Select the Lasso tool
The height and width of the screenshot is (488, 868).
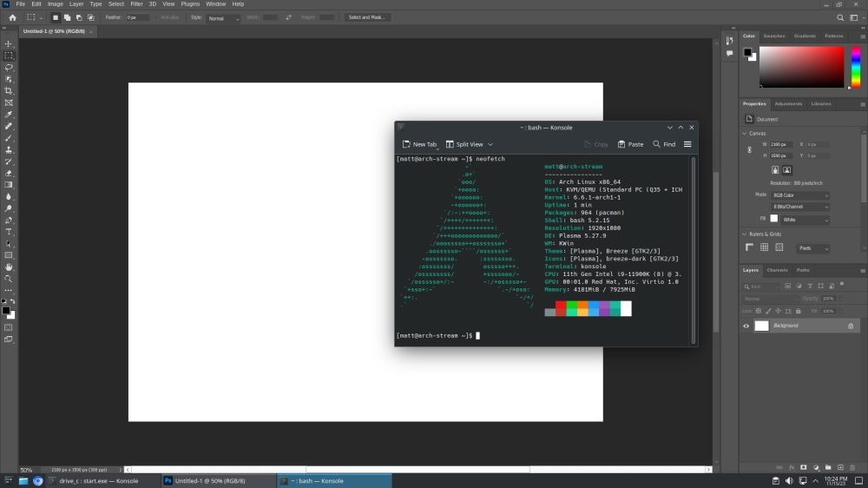pos(9,67)
